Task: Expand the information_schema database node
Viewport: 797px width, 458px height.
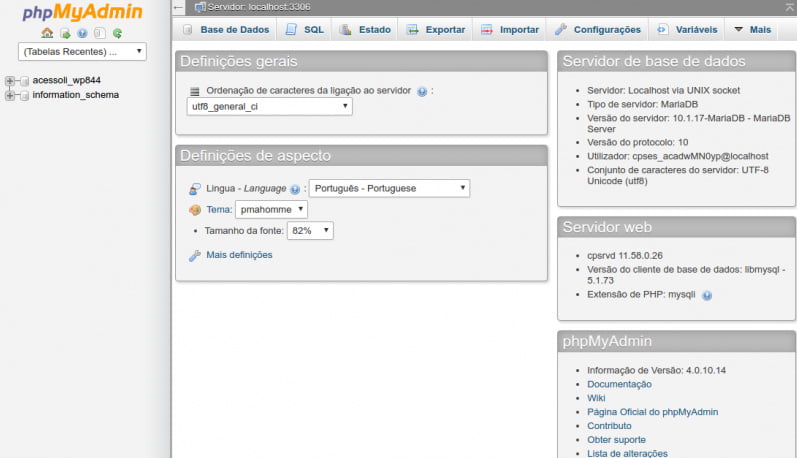Action: click(x=11, y=96)
